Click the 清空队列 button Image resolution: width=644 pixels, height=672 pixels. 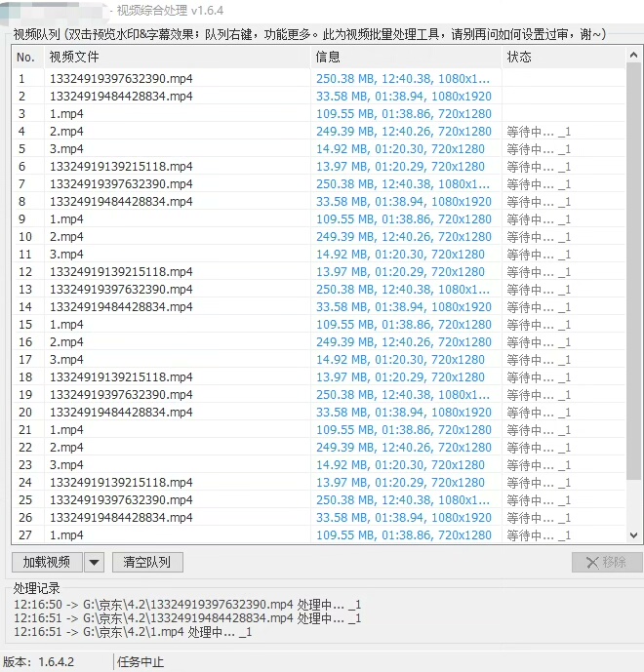click(147, 562)
